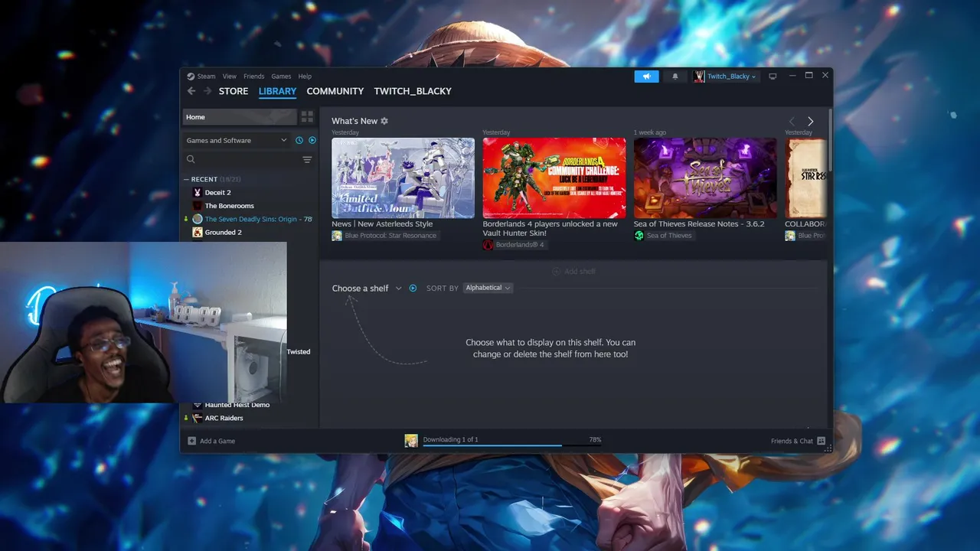Click the Deceit 2 game icon
980x551 pixels.
tap(198, 193)
